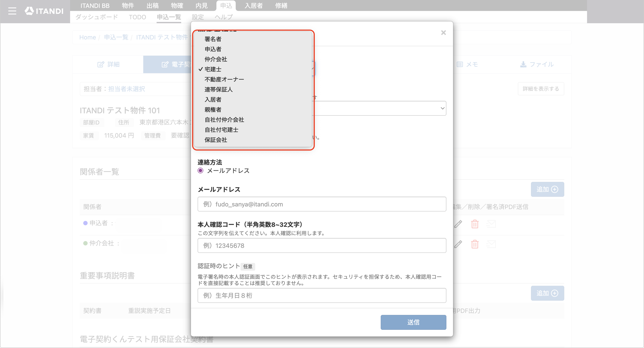Choose 保証会社 in the dropdown list
This screenshot has height=348, width=644.
tap(253, 140)
